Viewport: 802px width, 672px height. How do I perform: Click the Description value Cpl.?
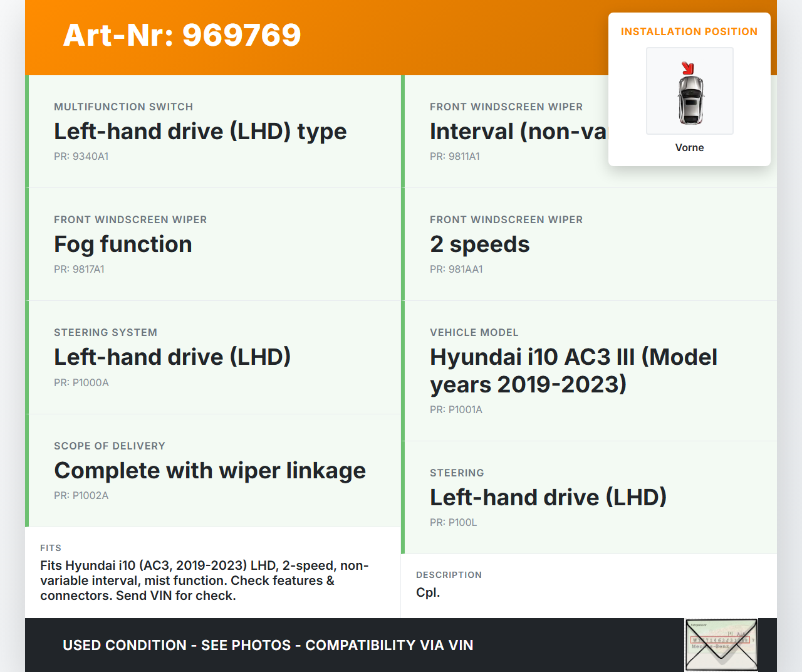tap(428, 592)
